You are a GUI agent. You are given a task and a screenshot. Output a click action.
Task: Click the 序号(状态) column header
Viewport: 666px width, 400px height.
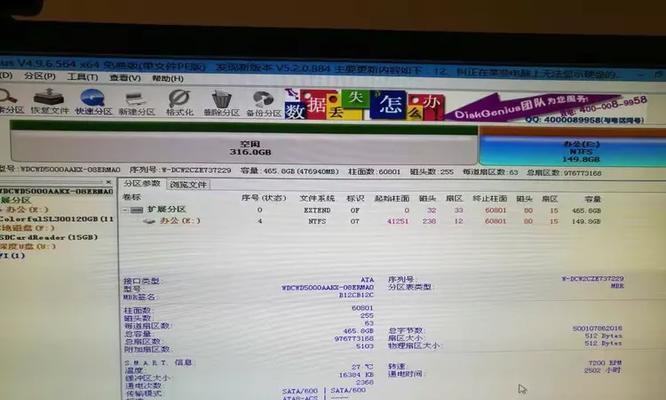pyautogui.click(x=263, y=198)
